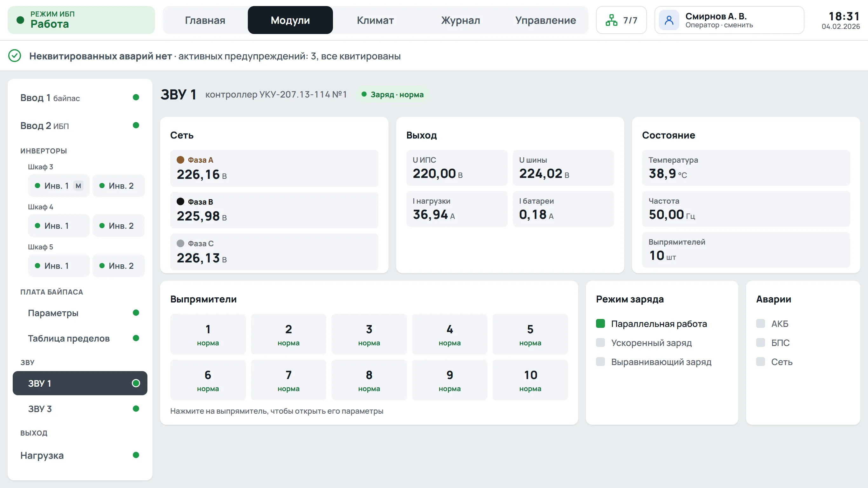Click the grey Фаза C phase dot
This screenshot has width=868, height=488.
(x=180, y=243)
